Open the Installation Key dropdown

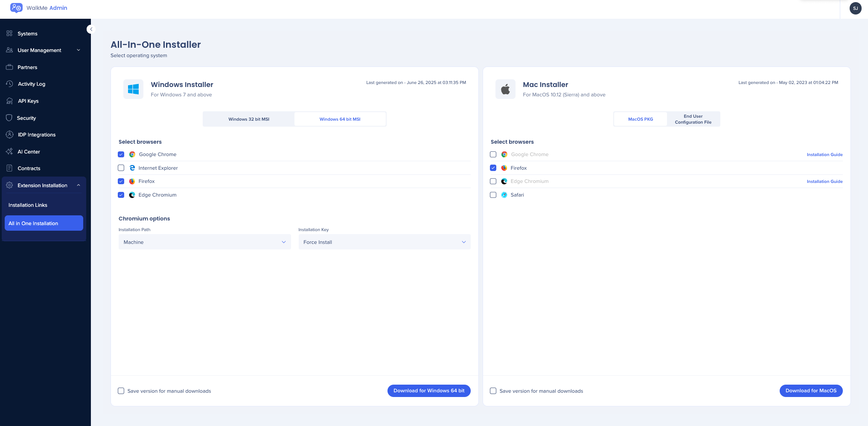[x=384, y=242]
